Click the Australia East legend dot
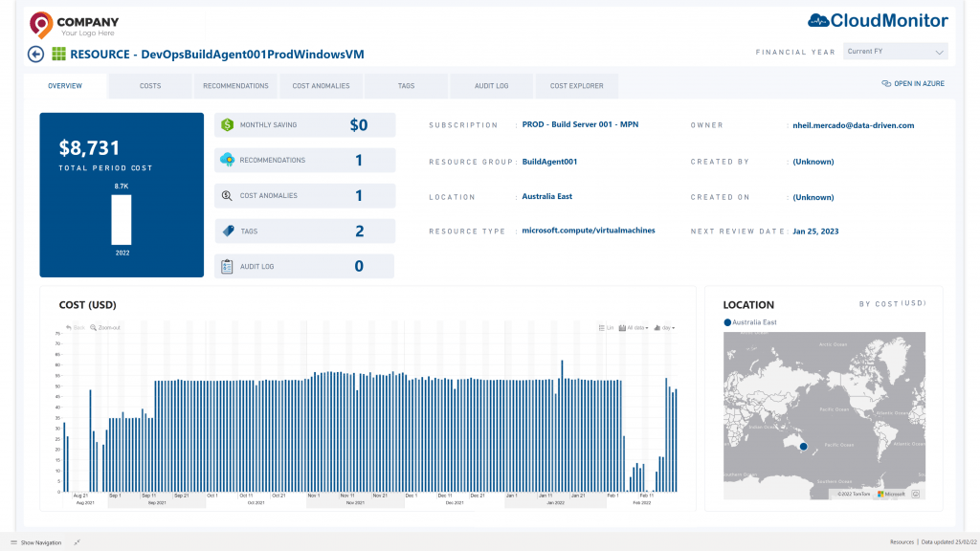The height and width of the screenshot is (551, 980). pyautogui.click(x=727, y=322)
